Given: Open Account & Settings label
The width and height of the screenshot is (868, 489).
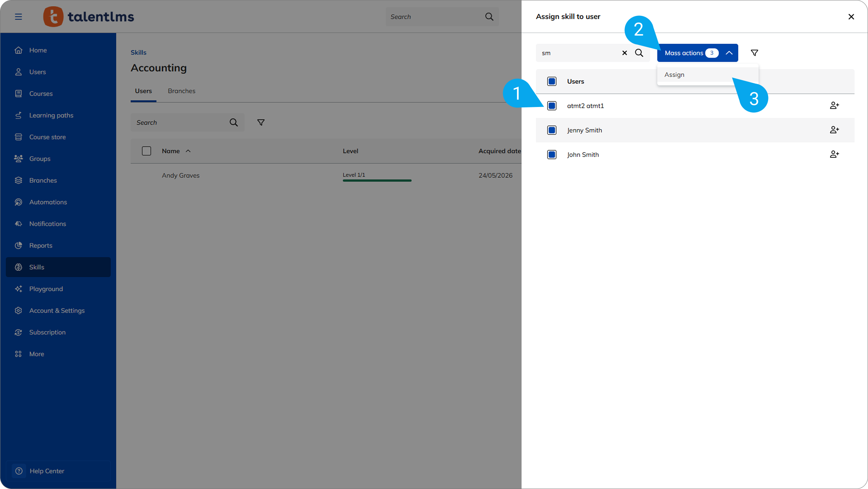Looking at the screenshot, I should [57, 310].
